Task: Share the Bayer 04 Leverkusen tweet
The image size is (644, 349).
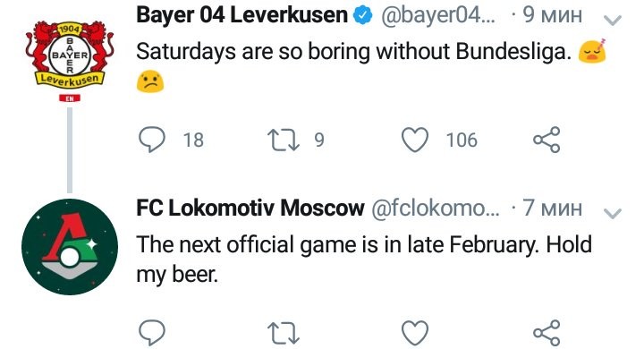Action: pos(547,140)
